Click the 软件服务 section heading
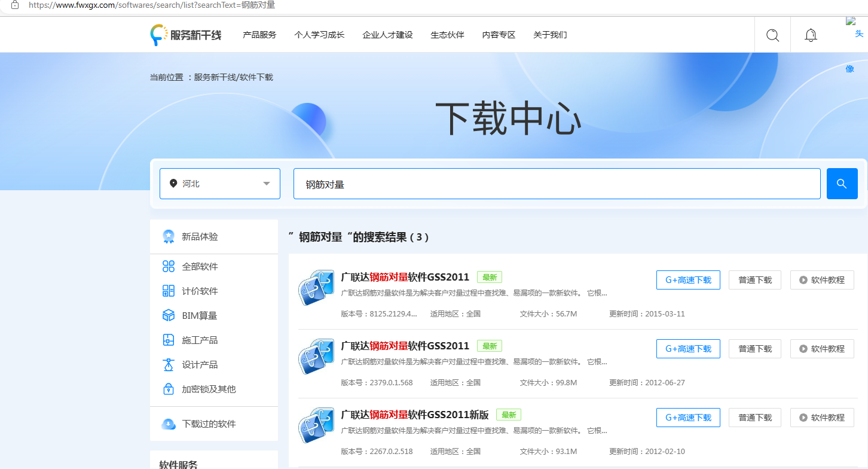 click(178, 464)
